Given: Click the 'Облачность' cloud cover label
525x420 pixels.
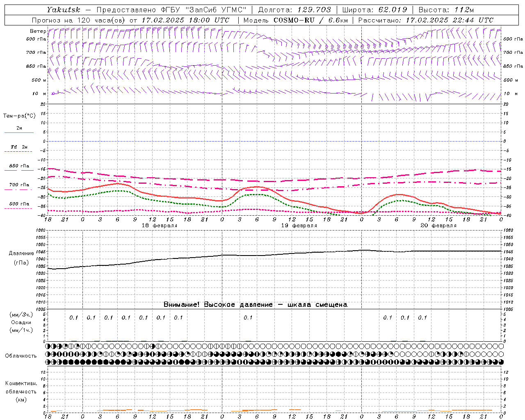Looking at the screenshot, I should [x=21, y=356].
